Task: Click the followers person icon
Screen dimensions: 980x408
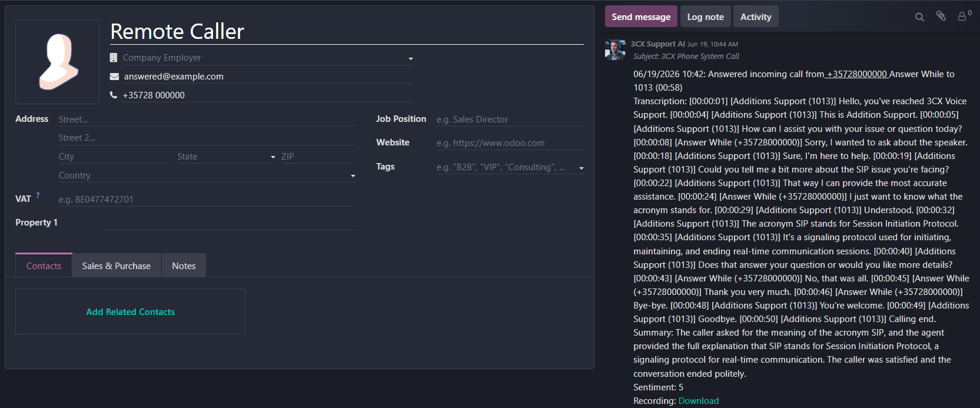Action: point(962,16)
